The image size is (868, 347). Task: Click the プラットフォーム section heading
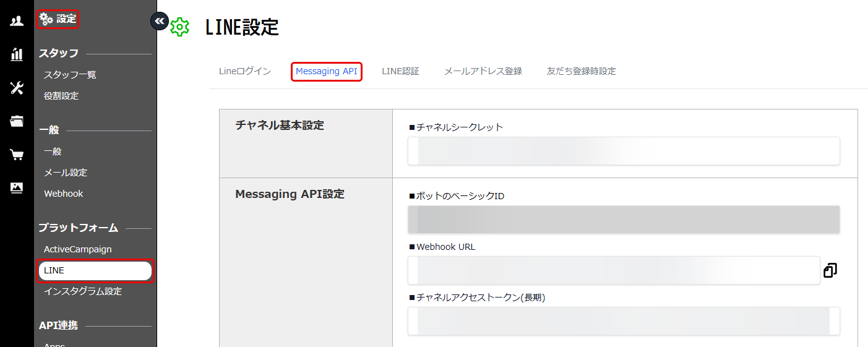[78, 228]
